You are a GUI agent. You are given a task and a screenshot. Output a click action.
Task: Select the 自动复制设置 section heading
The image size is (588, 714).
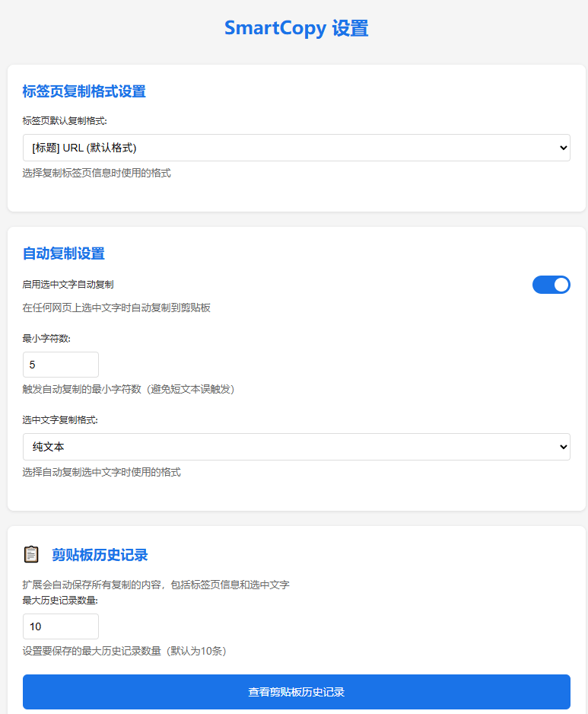[64, 253]
